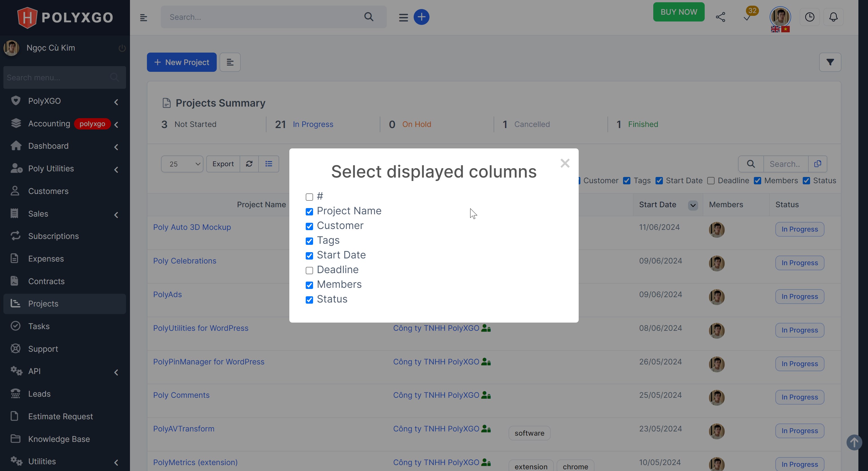Check the # column checkbox
This screenshot has width=868, height=471.
309,197
